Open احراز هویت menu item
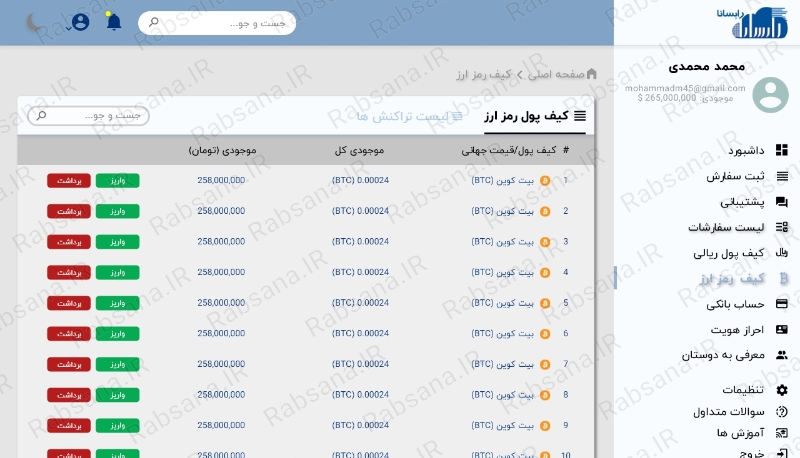 click(x=737, y=330)
